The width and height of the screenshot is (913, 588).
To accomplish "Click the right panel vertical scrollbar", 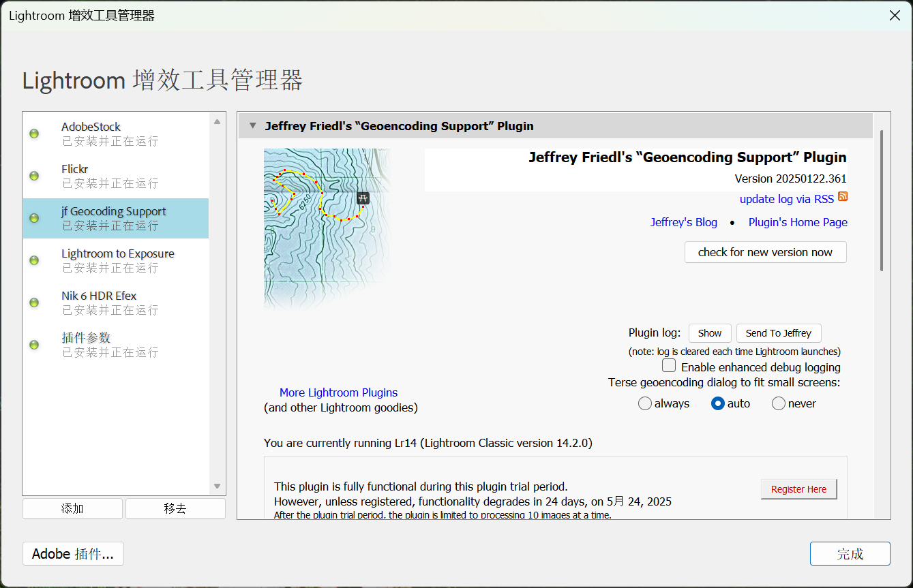I will click(x=881, y=201).
